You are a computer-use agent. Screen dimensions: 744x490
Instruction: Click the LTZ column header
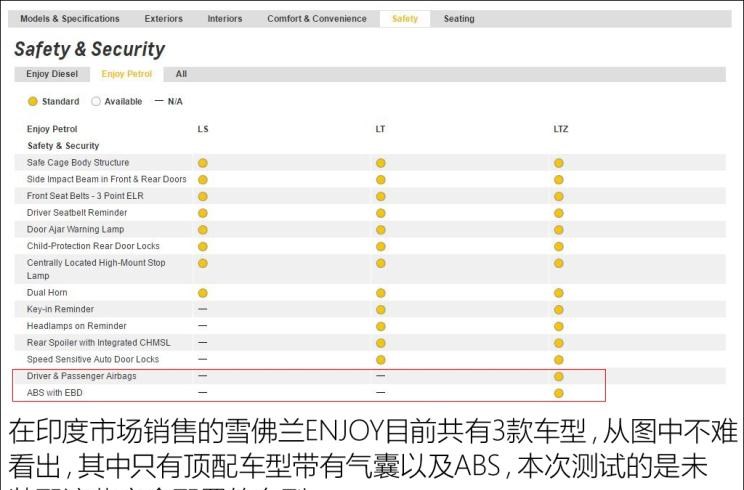(560, 129)
